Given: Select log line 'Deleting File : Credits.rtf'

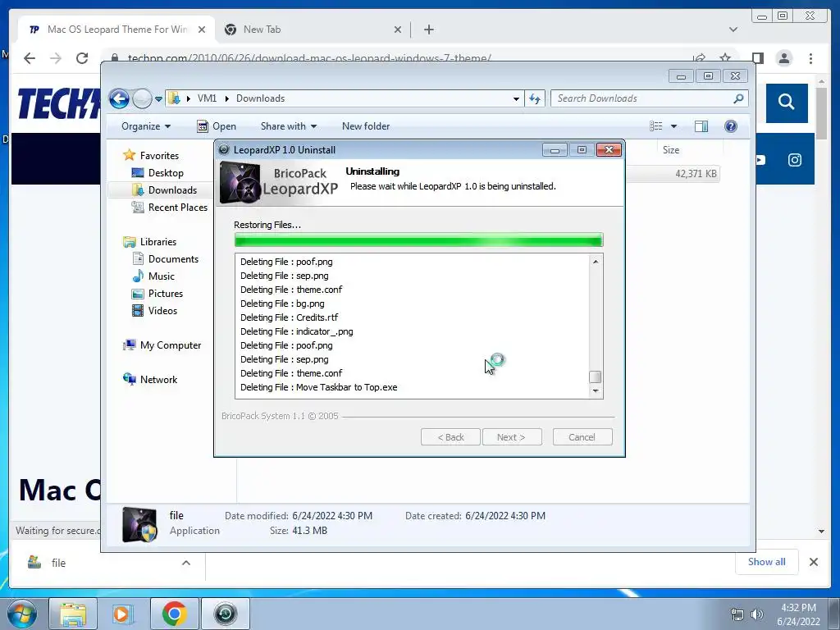Looking at the screenshot, I should (290, 317).
